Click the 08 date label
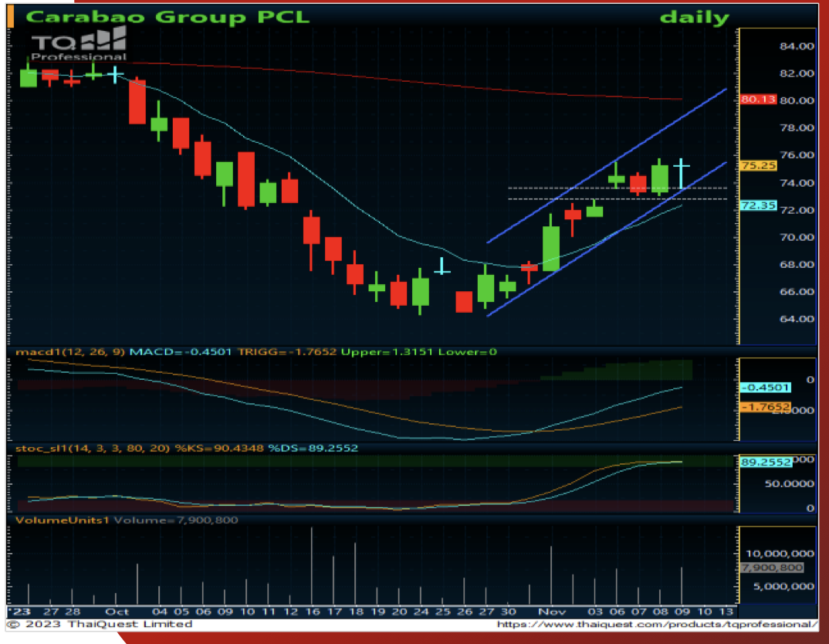The image size is (829, 644). pos(661,612)
